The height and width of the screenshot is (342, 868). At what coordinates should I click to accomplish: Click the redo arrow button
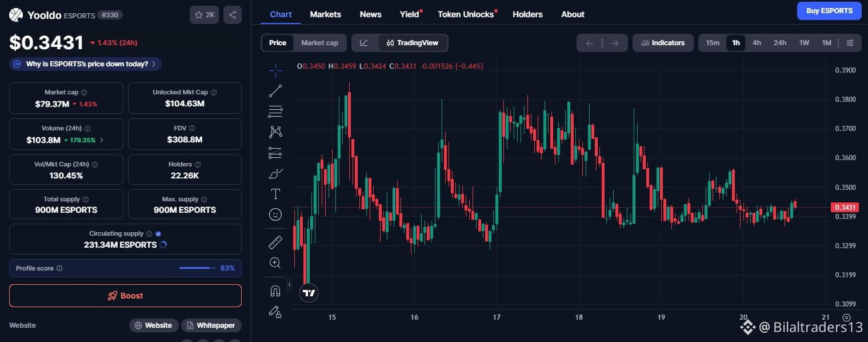click(x=615, y=43)
